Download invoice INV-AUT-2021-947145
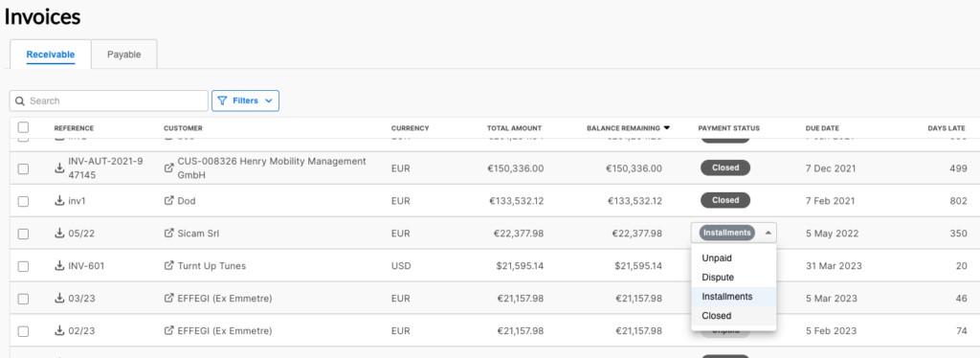Viewport: 980px width, 358px height. click(60, 168)
